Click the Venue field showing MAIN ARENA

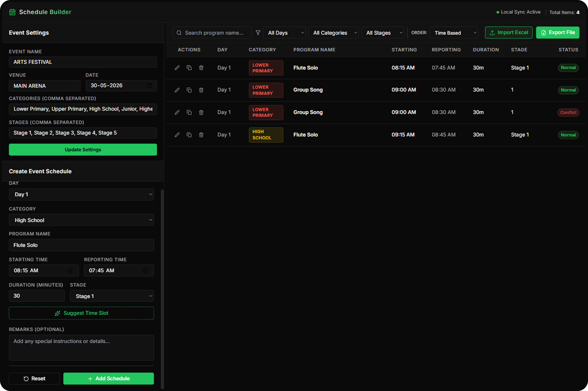pos(45,86)
